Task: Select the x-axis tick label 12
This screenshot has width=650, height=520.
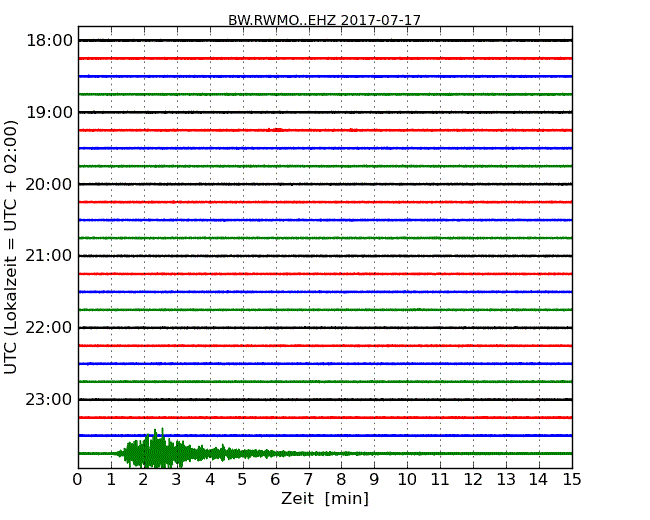Action: (473, 479)
